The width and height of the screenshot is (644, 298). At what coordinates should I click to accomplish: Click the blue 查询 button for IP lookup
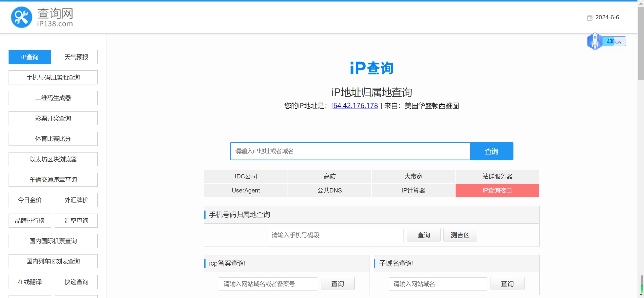(492, 151)
